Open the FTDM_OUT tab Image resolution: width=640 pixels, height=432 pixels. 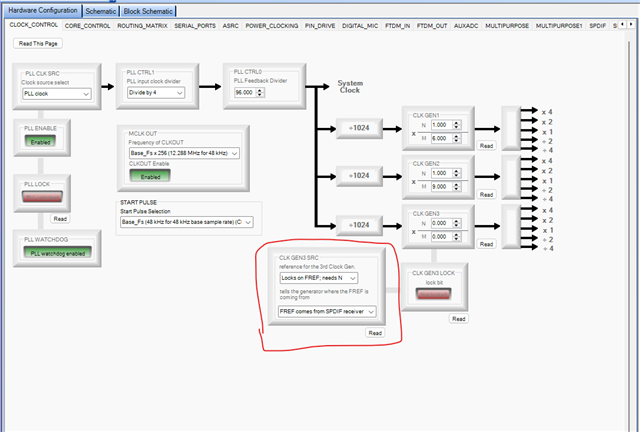pos(432,26)
